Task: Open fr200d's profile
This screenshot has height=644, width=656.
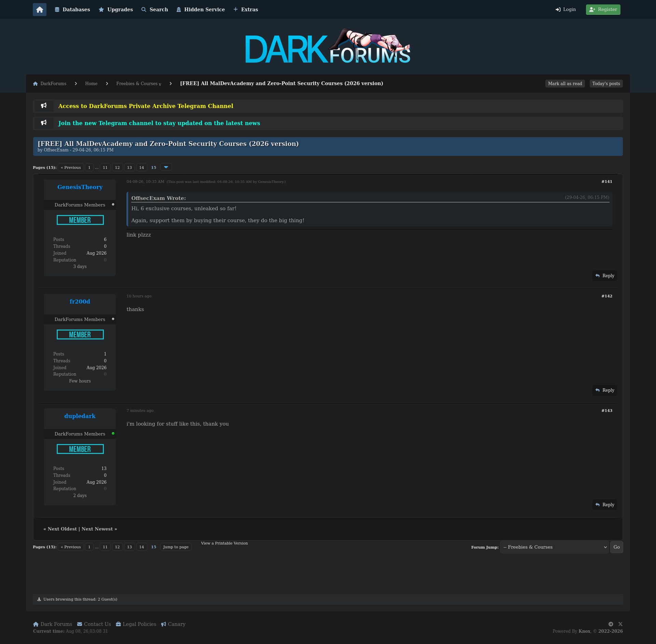Action: point(80,301)
